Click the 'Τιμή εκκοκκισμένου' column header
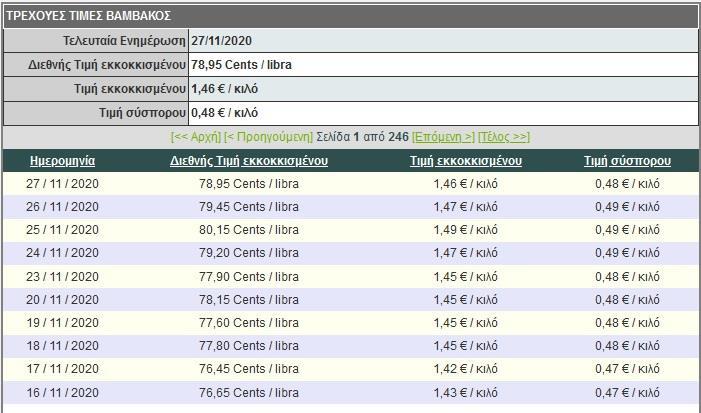The image size is (701, 413). pos(466,160)
